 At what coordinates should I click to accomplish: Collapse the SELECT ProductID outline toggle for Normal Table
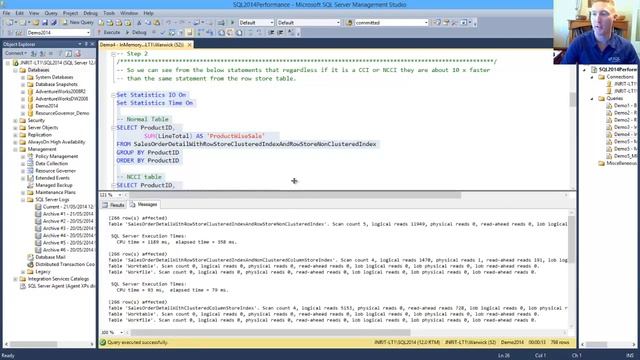coord(113,128)
